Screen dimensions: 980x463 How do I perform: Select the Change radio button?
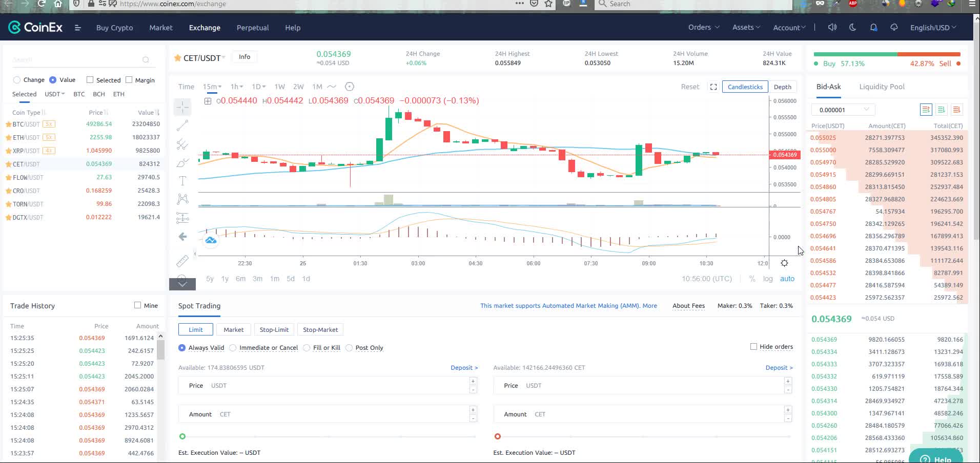pos(17,80)
